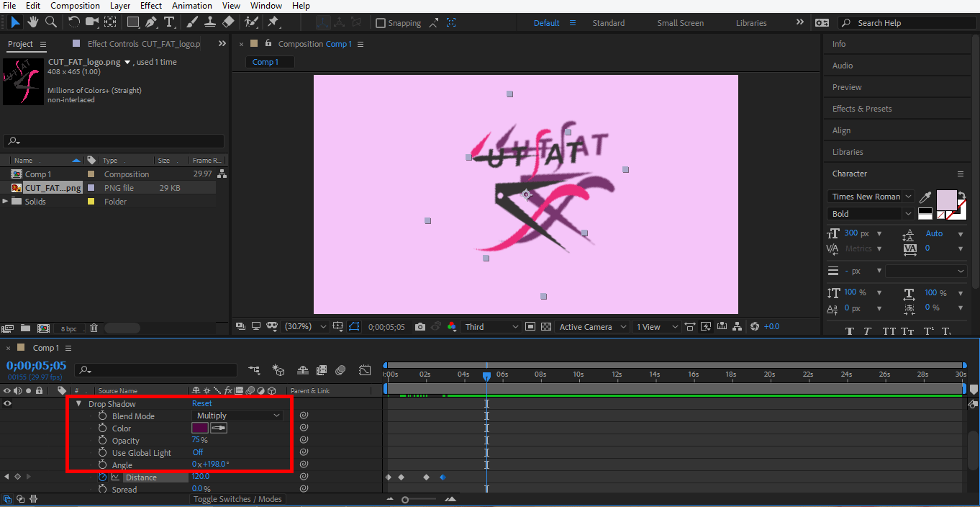The height and width of the screenshot is (507, 980).
Task: Open the Third resolution dropdown
Action: click(x=491, y=327)
